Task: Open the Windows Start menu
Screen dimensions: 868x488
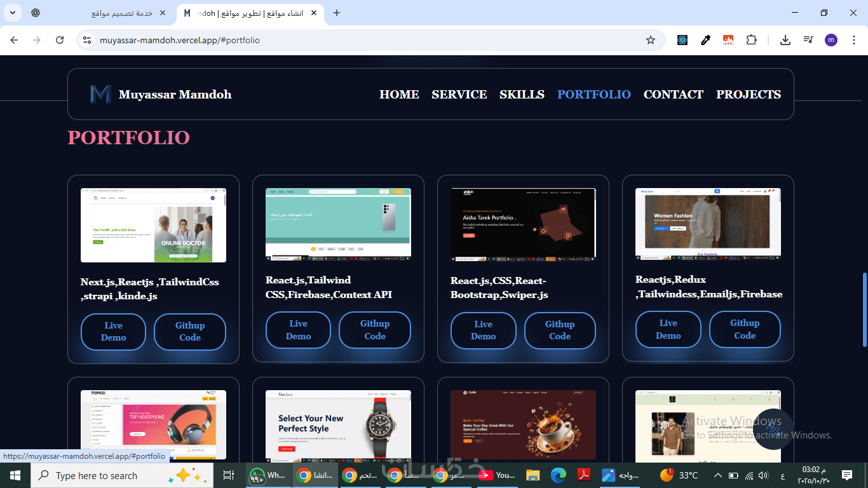Action: pos(15,475)
